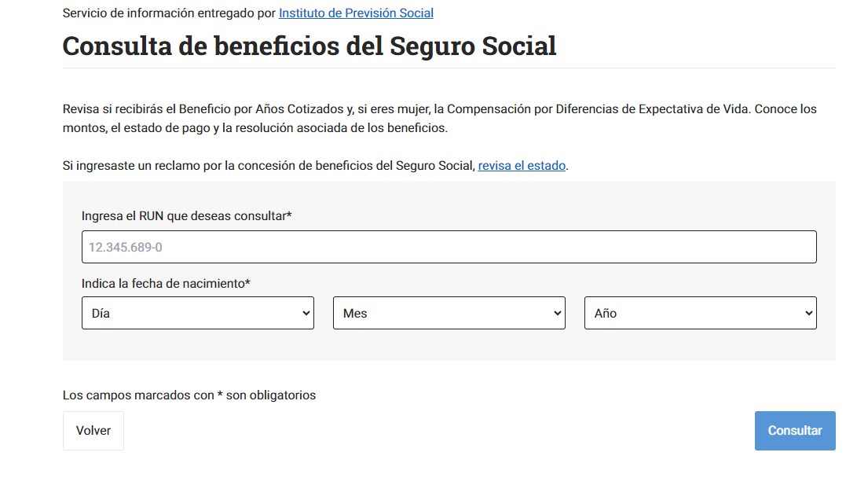Click the "Ingresa el RUN que deseas consultar" label
Image resolution: width=868 pixels, height=478 pixels.
click(186, 215)
